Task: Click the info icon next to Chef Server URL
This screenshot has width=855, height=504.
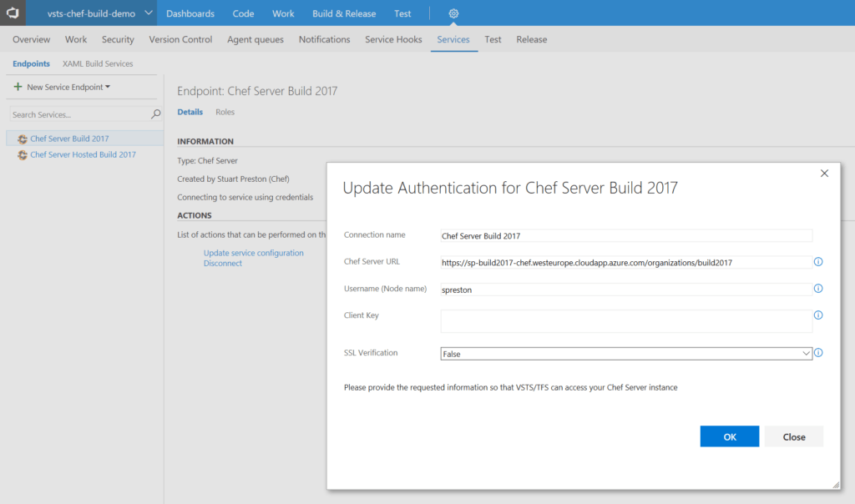Action: (x=818, y=262)
